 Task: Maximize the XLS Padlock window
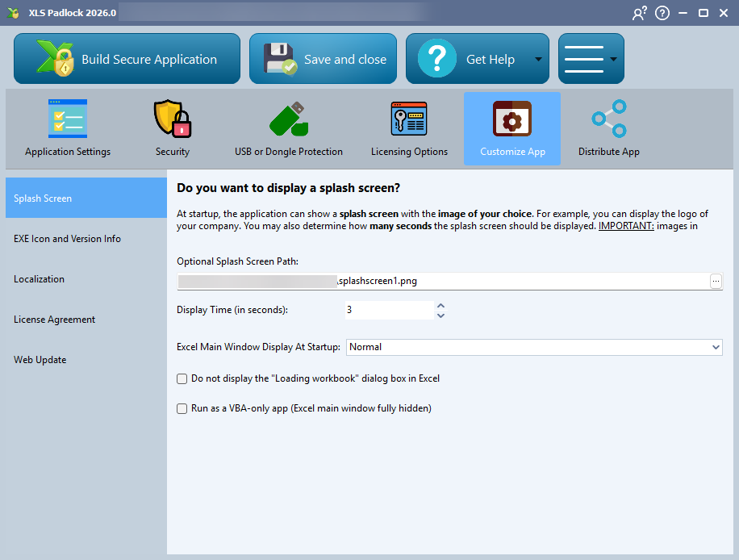click(704, 13)
